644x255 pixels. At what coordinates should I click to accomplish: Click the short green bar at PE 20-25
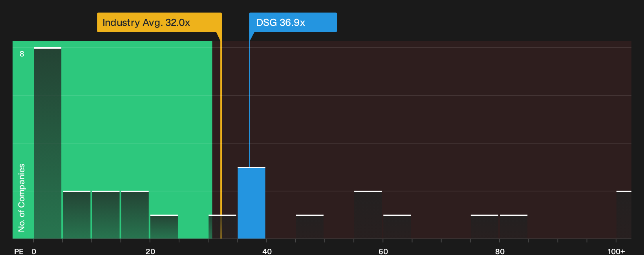point(164,227)
